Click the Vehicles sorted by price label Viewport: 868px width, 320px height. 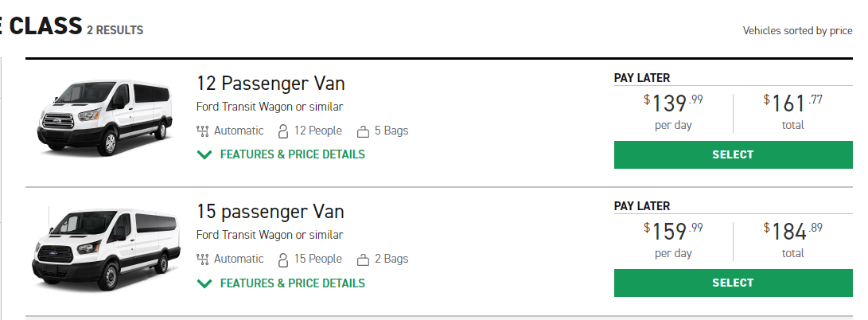click(797, 31)
